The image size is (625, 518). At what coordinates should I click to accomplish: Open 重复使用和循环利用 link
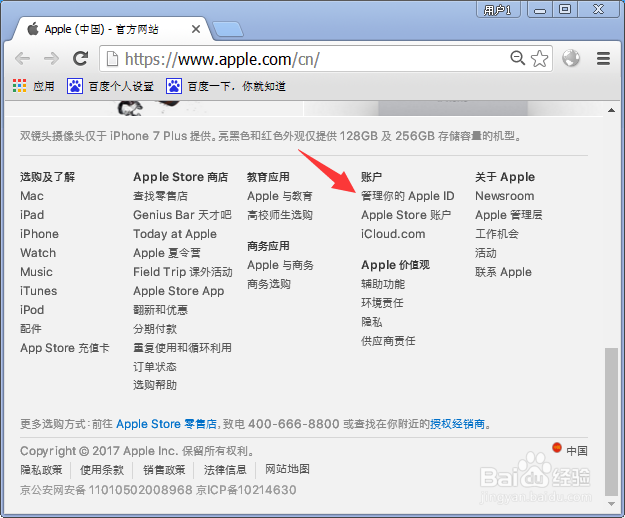coord(182,348)
